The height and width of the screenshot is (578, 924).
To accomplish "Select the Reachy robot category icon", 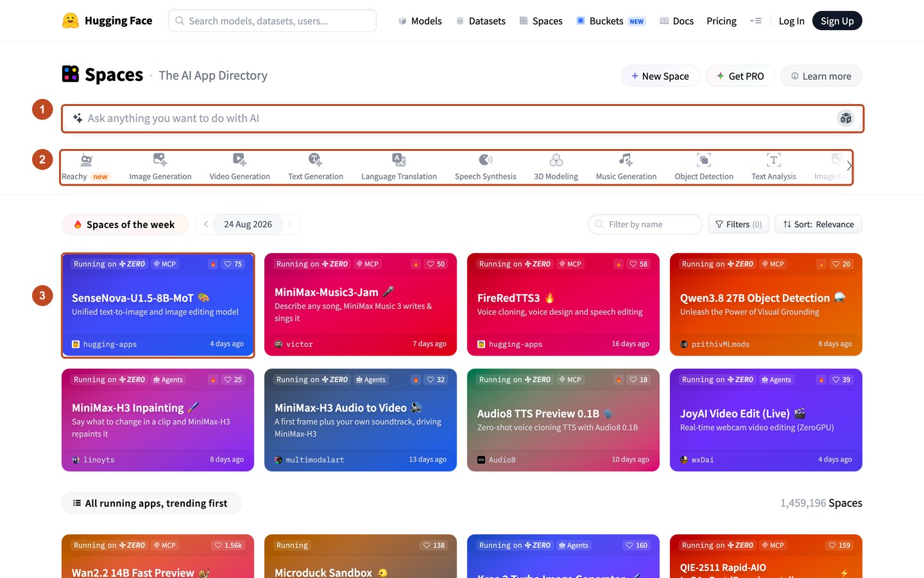I will click(x=87, y=159).
